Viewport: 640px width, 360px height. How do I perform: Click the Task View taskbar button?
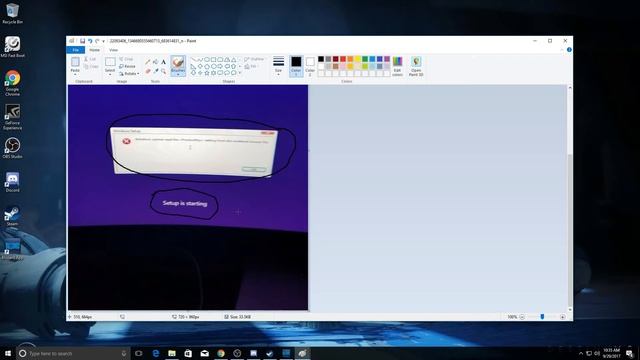click(139, 353)
